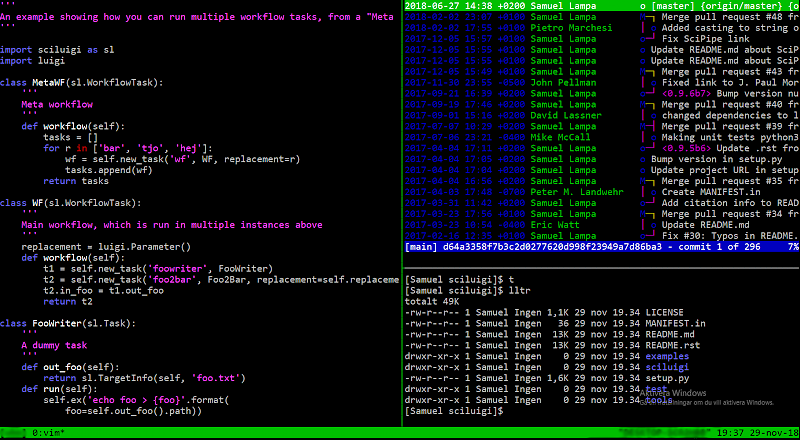Viewport: 800px width, 440px height.
Task: Select the 'Update project URL in setup' commit
Action: (602, 170)
